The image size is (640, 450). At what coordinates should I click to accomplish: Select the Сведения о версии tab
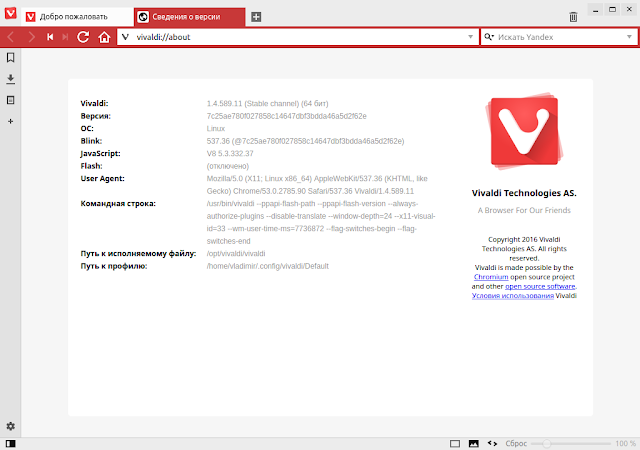[190, 17]
